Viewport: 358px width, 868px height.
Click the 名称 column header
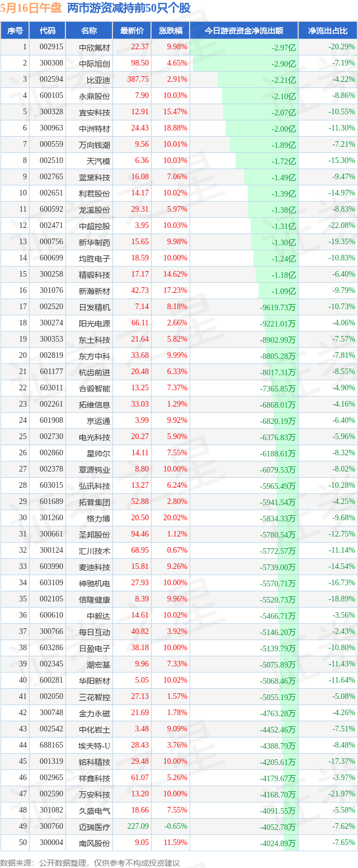(88, 31)
